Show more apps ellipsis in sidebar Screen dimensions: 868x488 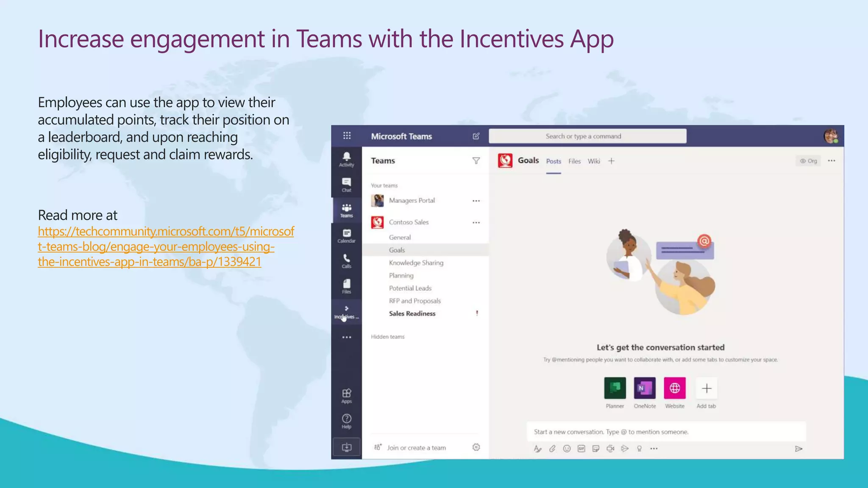tap(346, 337)
